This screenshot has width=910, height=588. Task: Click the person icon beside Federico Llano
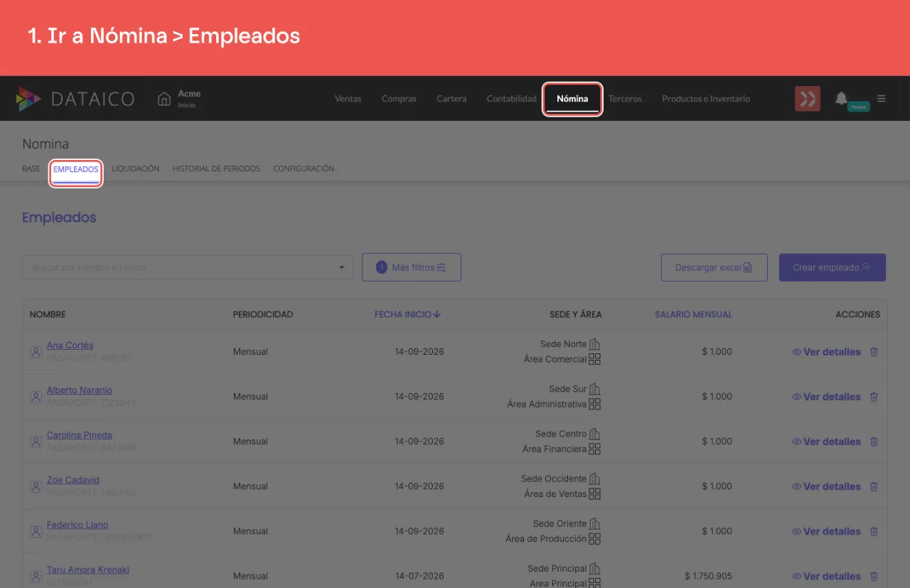point(36,531)
